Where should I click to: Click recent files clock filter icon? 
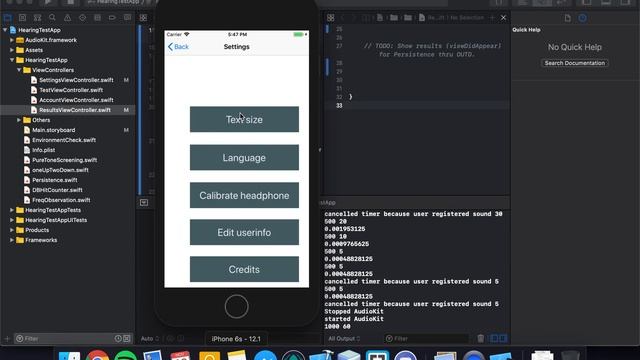tap(118, 338)
